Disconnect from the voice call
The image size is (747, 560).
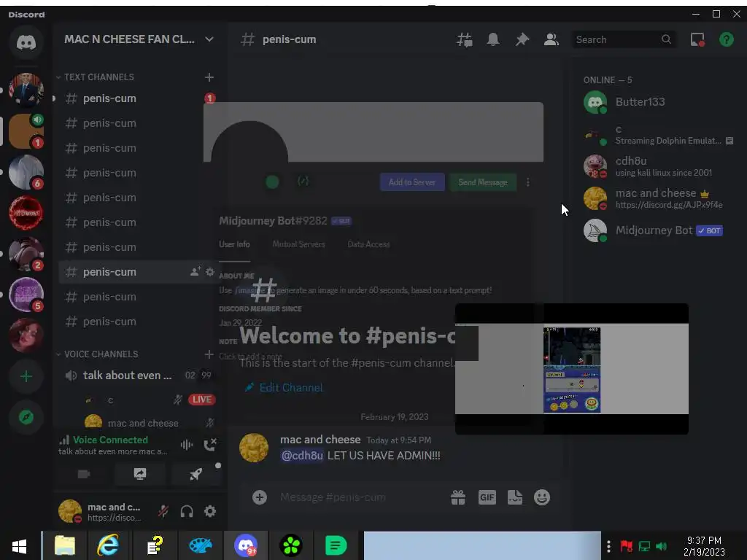[x=210, y=445]
